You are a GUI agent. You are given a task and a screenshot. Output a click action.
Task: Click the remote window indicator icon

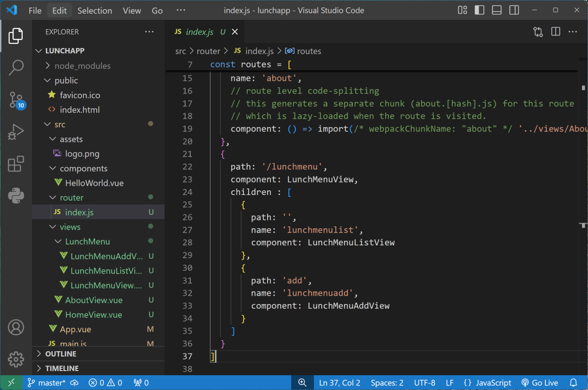[11, 382]
